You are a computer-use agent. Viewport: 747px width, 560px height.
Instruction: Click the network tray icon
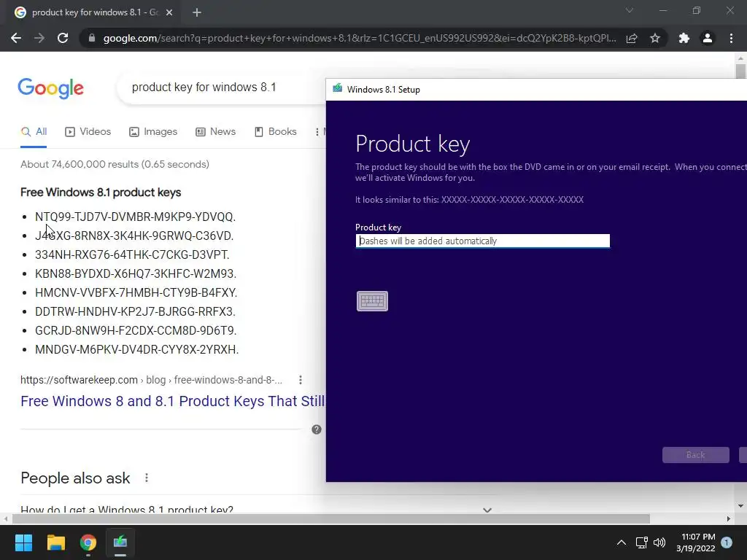pyautogui.click(x=641, y=542)
